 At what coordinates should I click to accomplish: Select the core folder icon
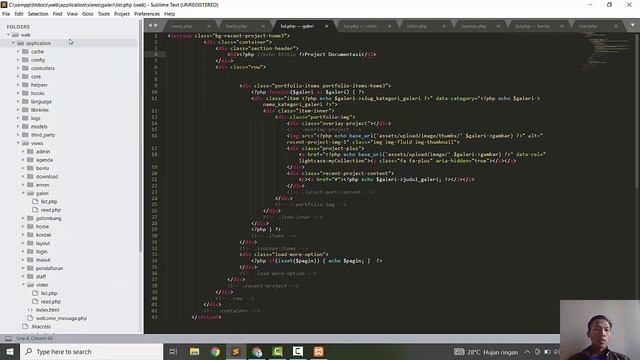coord(25,76)
